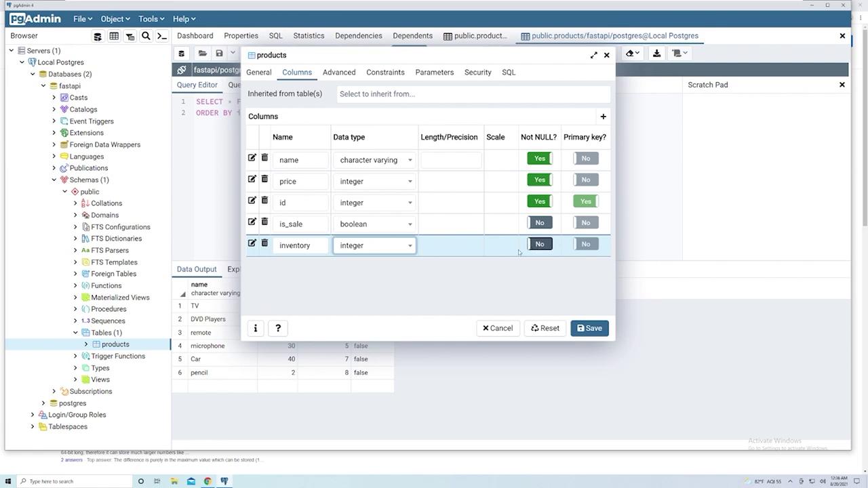Screen dimensions: 868x488
Task: Click the inventory column name field
Action: coord(301,245)
